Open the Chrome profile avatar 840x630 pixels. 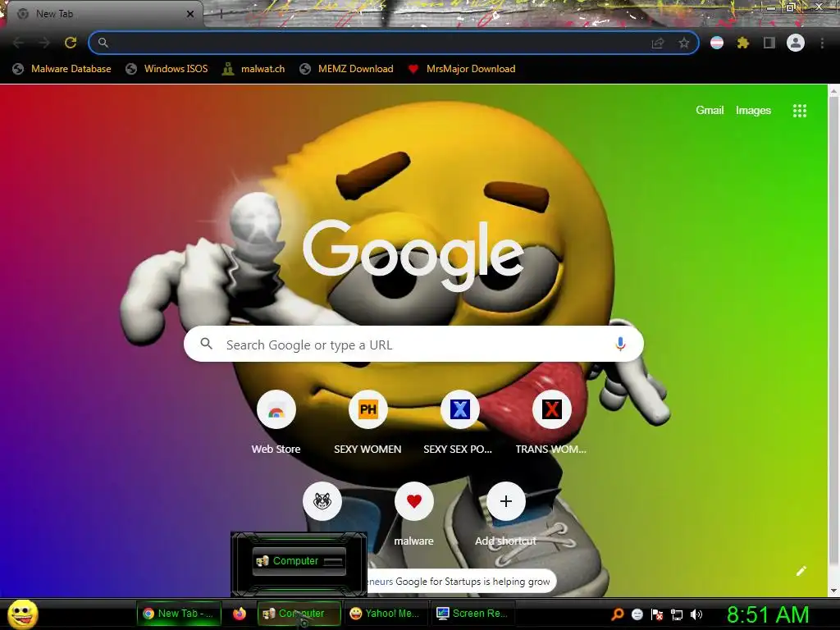[796, 43]
